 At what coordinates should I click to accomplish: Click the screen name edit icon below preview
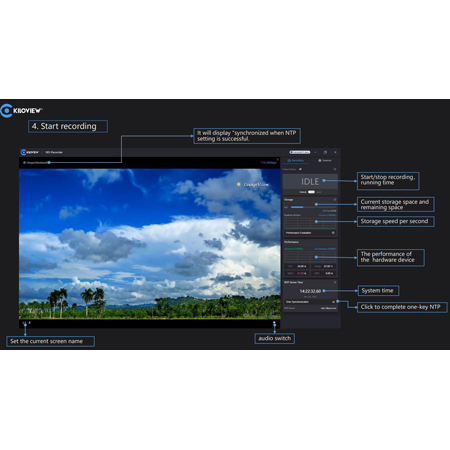[29, 323]
